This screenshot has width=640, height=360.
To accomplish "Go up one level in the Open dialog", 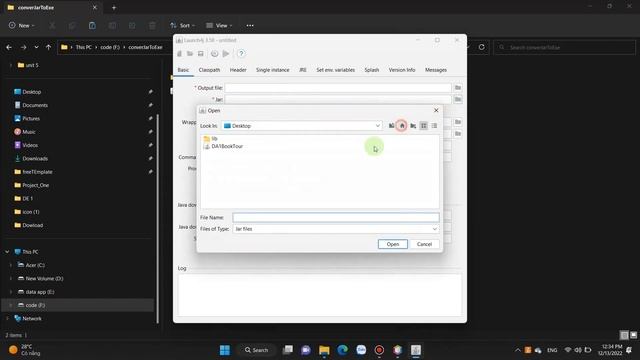I will [x=391, y=126].
